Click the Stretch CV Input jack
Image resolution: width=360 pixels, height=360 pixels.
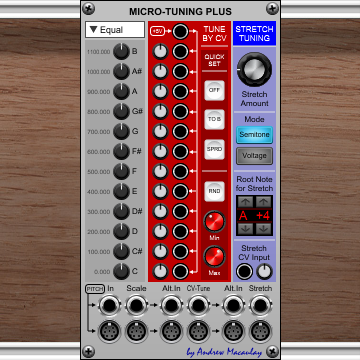click(x=244, y=272)
